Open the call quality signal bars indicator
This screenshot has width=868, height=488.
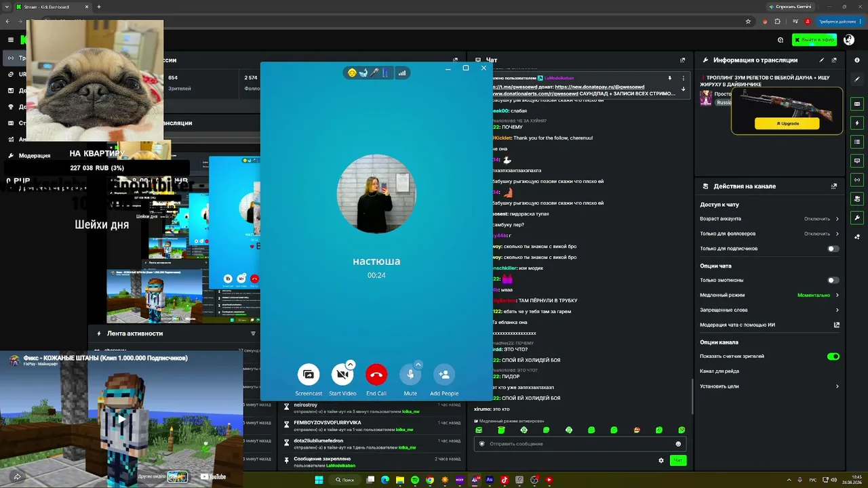[402, 73]
